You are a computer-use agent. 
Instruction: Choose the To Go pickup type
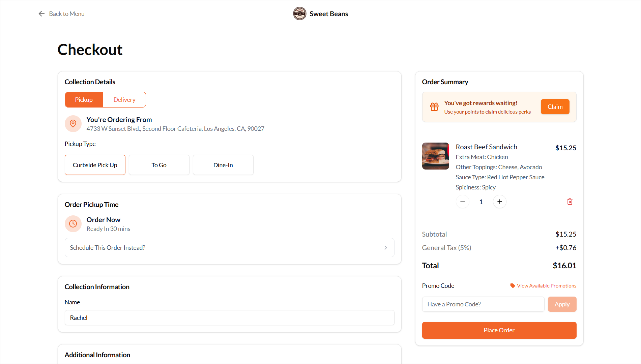(159, 165)
